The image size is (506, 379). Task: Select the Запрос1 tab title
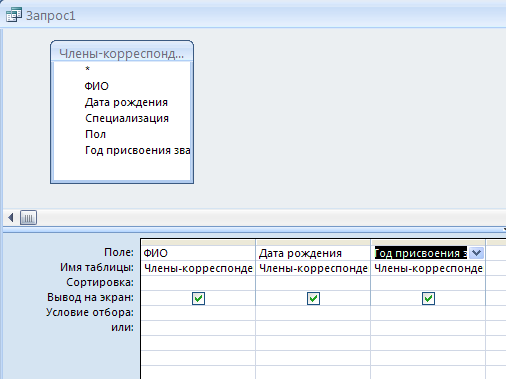pyautogui.click(x=51, y=16)
